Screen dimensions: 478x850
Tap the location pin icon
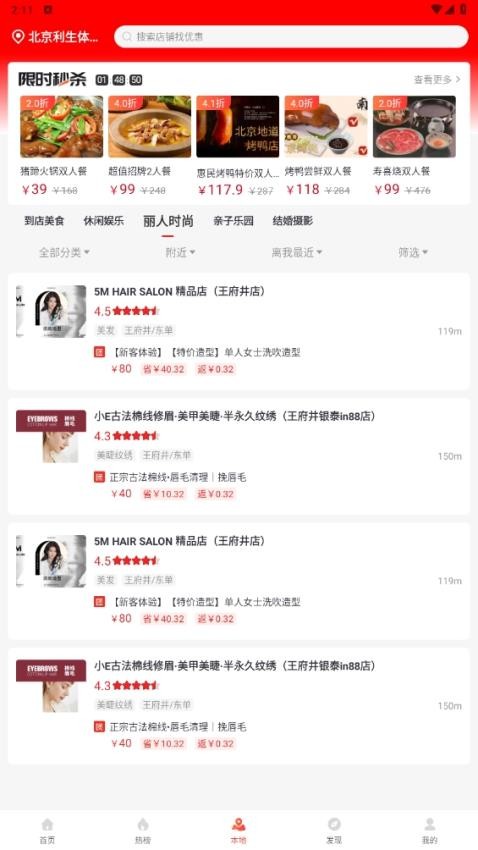pyautogui.click(x=18, y=37)
